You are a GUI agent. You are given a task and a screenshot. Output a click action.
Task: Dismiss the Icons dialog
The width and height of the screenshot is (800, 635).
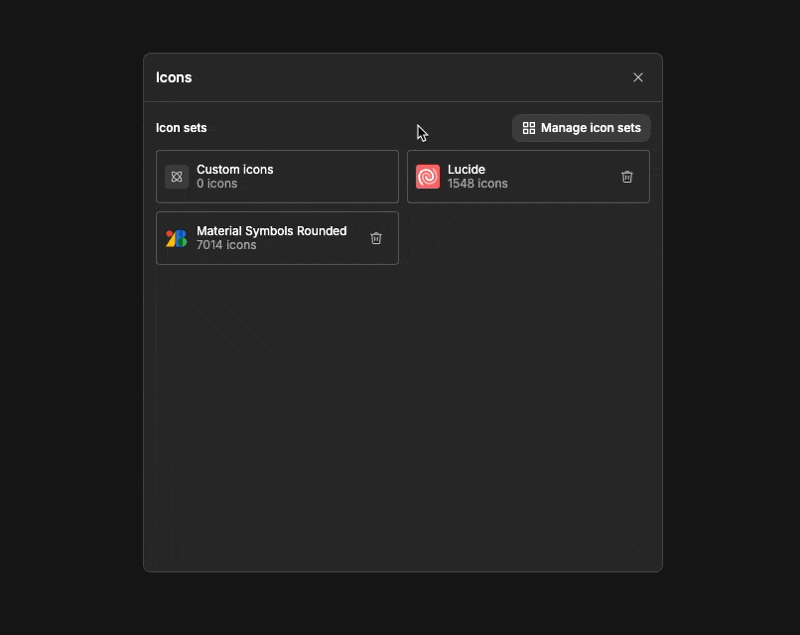[x=638, y=77]
